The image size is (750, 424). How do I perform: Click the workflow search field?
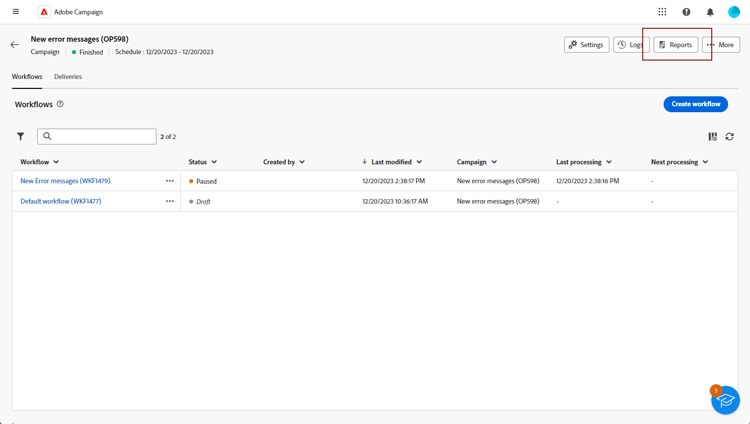tap(100, 136)
